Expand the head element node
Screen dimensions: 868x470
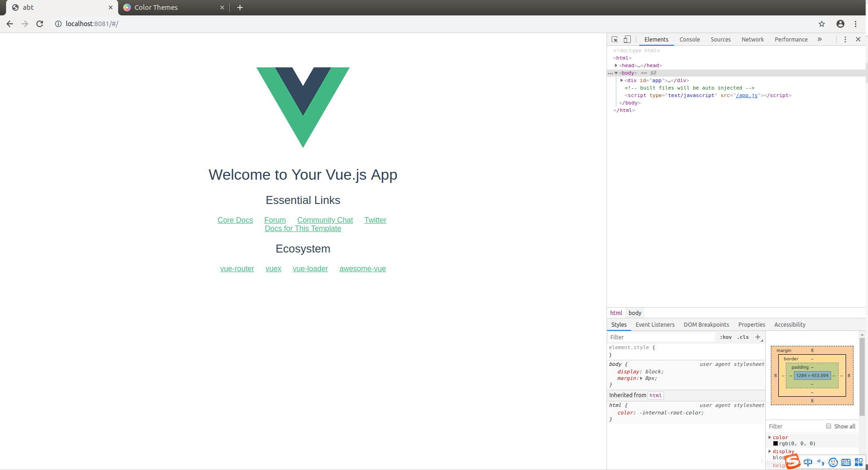pyautogui.click(x=616, y=65)
